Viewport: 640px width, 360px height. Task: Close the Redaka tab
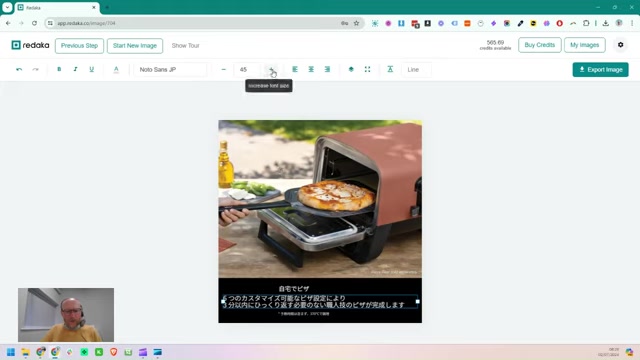(x=94, y=7)
